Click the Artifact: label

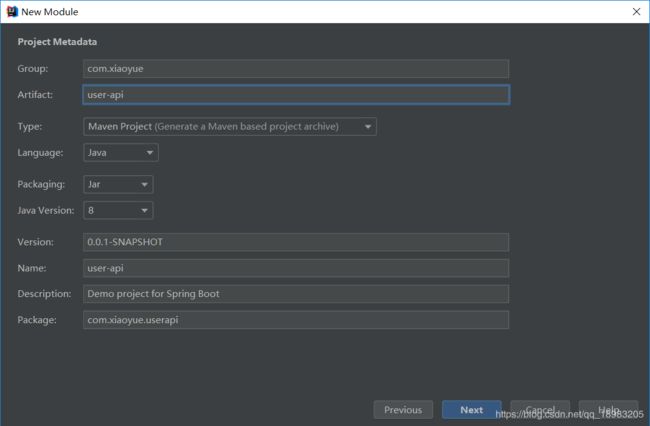(x=35, y=95)
